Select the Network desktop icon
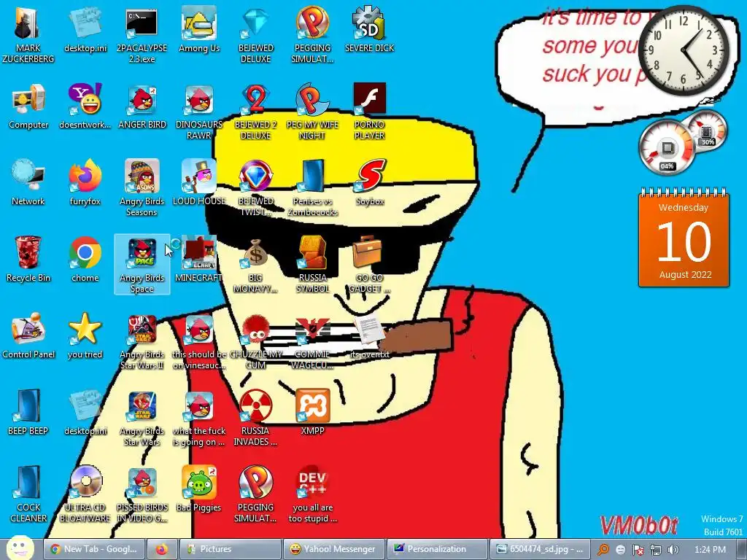 [28, 183]
